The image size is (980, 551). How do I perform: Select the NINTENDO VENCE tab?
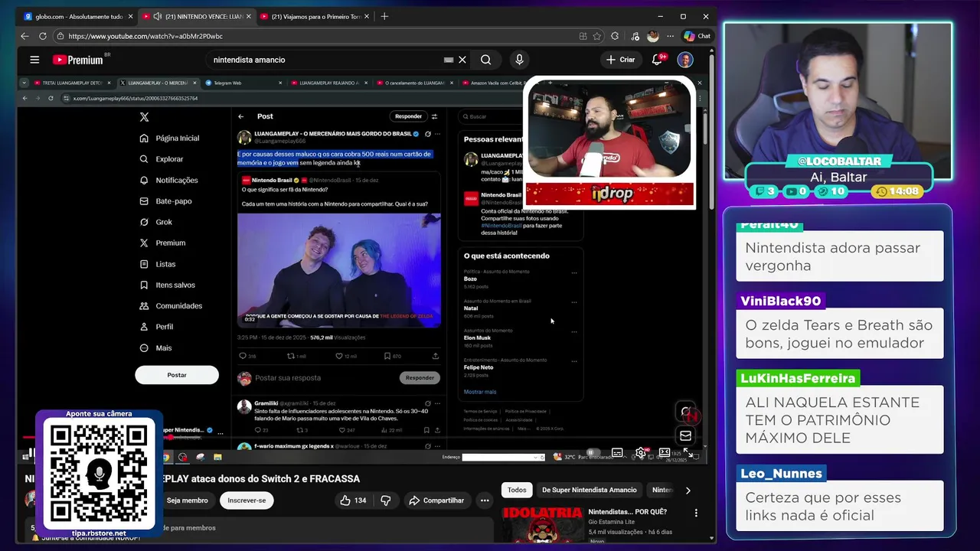click(x=198, y=16)
